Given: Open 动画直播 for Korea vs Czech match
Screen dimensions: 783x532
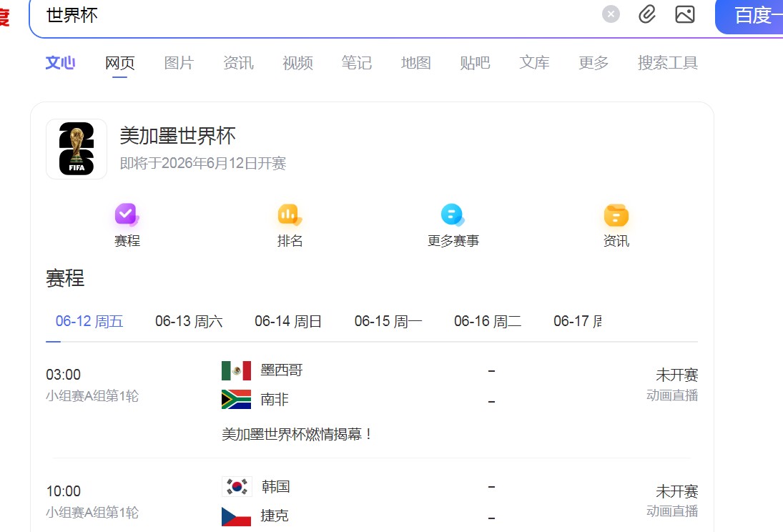Looking at the screenshot, I should point(671,511).
